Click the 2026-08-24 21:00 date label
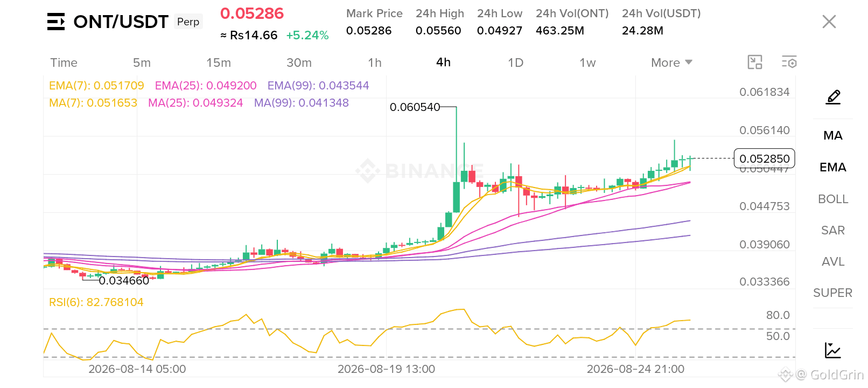The width and height of the screenshot is (868, 388). [635, 369]
